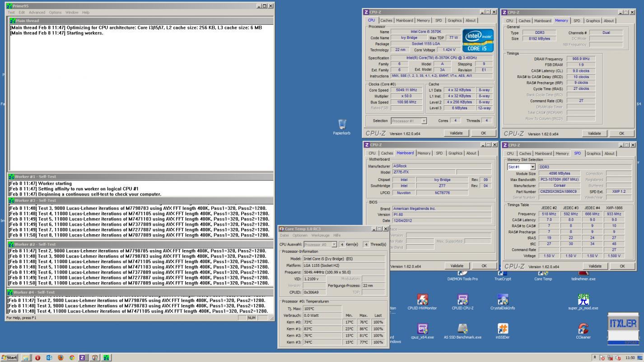
Task: Open the Papierkorb recycle bin
Action: click(x=342, y=125)
